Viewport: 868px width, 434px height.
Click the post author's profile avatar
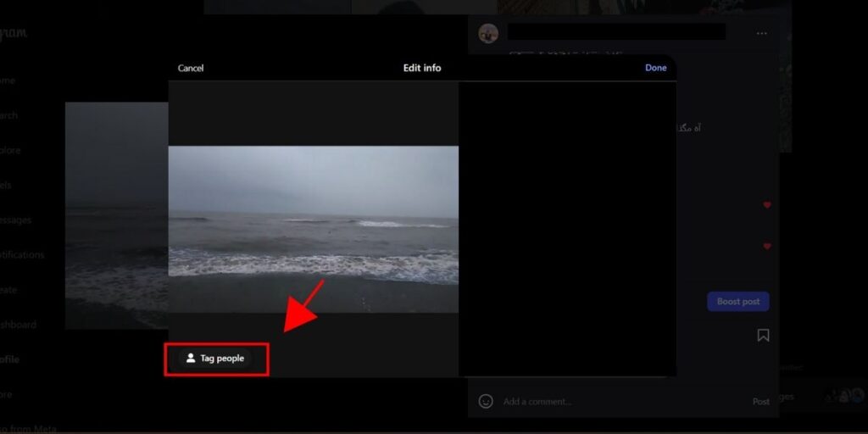click(488, 34)
